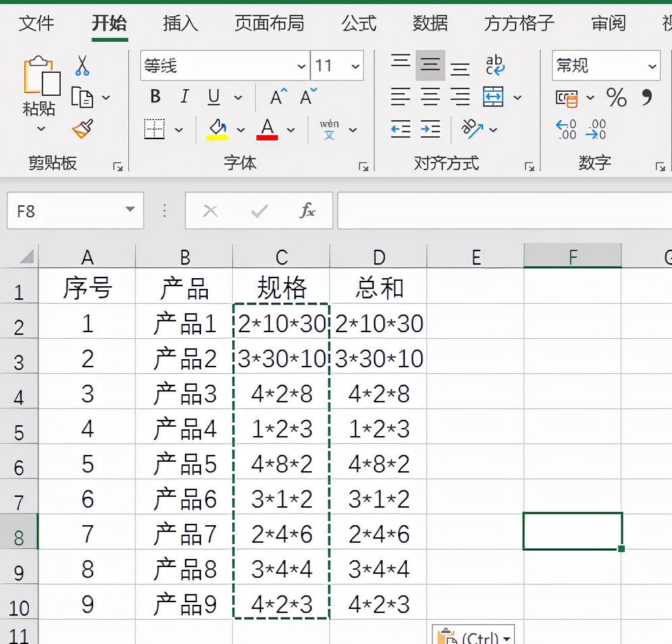Toggle Italic formatting
672x644 pixels.
[184, 97]
